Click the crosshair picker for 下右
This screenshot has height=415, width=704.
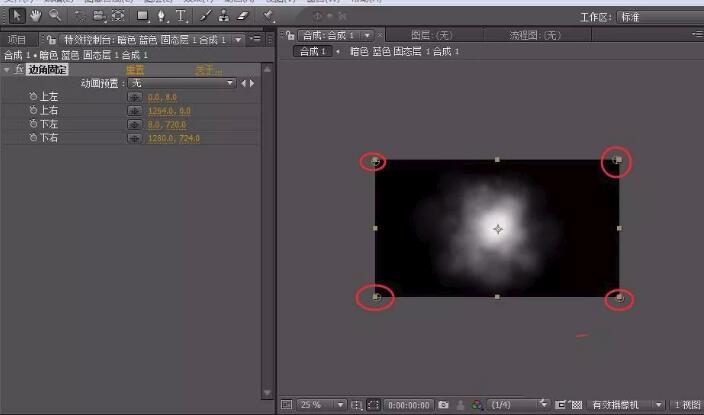(x=134, y=138)
